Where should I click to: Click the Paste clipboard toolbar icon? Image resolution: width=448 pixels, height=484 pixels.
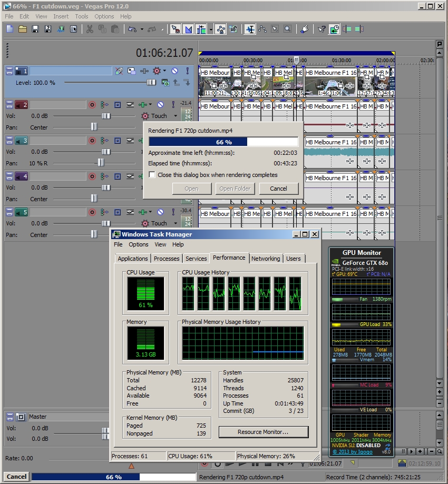tap(115, 29)
